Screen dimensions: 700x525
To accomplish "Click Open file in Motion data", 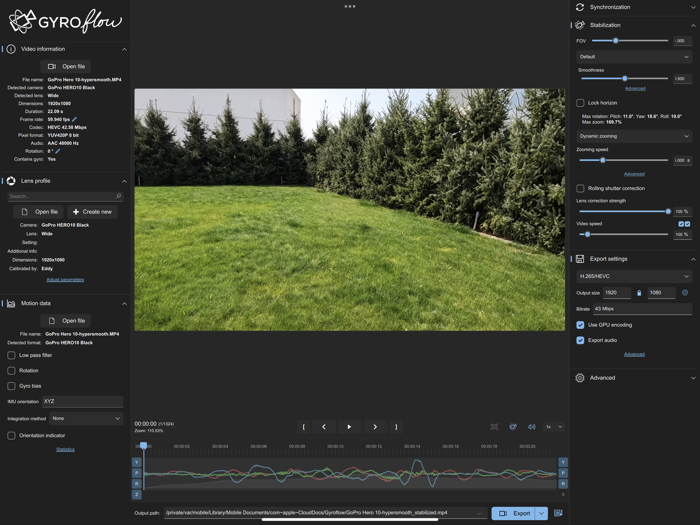I will 66,321.
